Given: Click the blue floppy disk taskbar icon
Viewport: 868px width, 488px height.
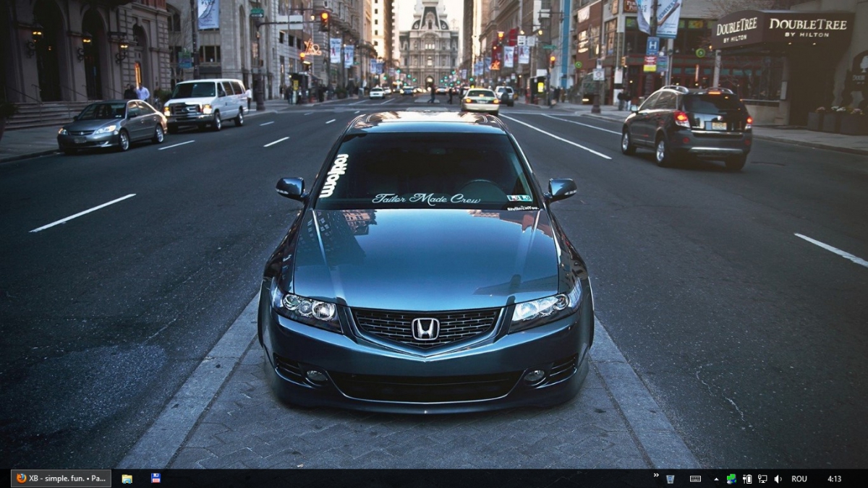Looking at the screenshot, I should 156,479.
